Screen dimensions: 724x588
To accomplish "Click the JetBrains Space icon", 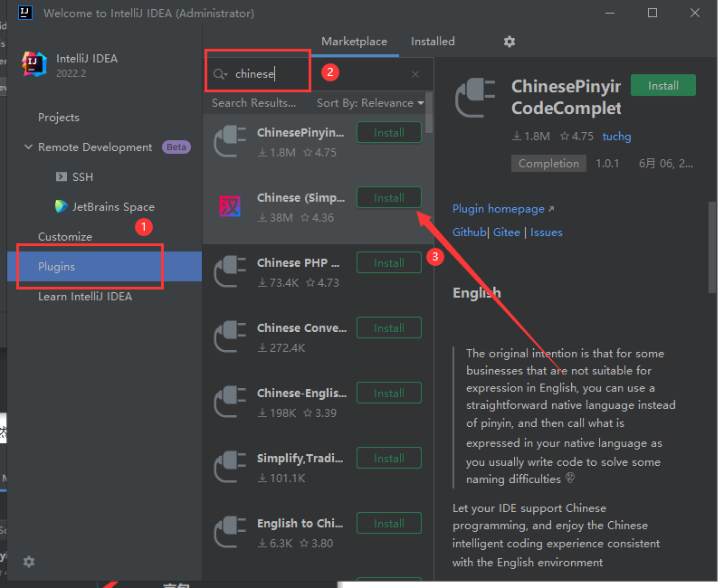I will tap(61, 206).
